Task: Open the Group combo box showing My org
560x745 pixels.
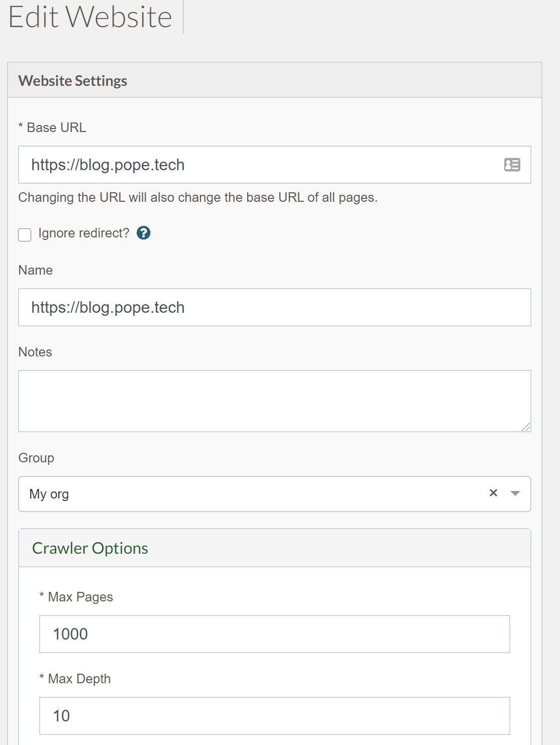Action: [275, 494]
